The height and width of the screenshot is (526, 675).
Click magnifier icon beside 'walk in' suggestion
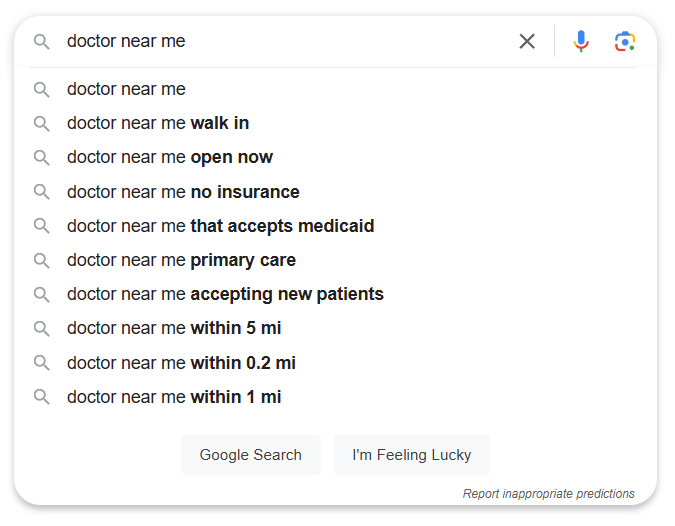pyautogui.click(x=42, y=124)
